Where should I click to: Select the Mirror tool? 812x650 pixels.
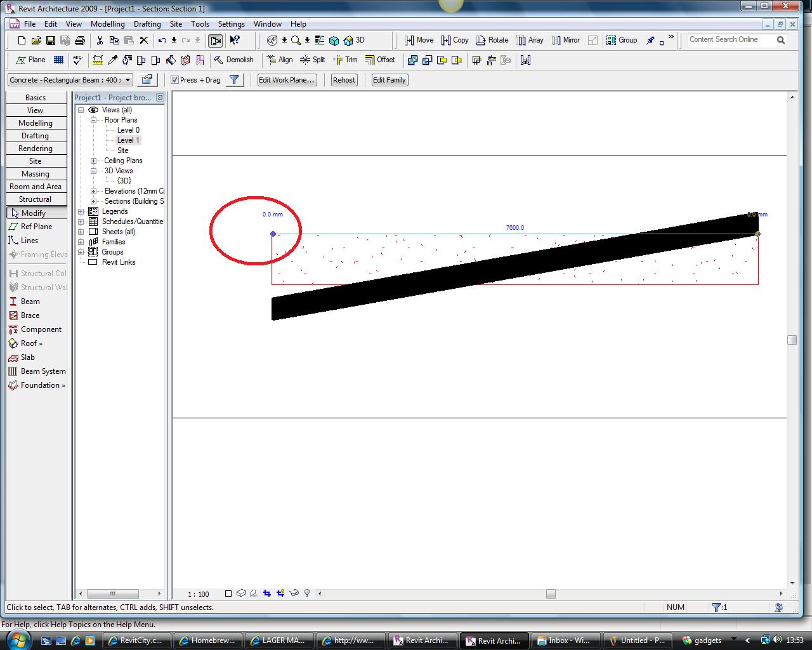565,40
